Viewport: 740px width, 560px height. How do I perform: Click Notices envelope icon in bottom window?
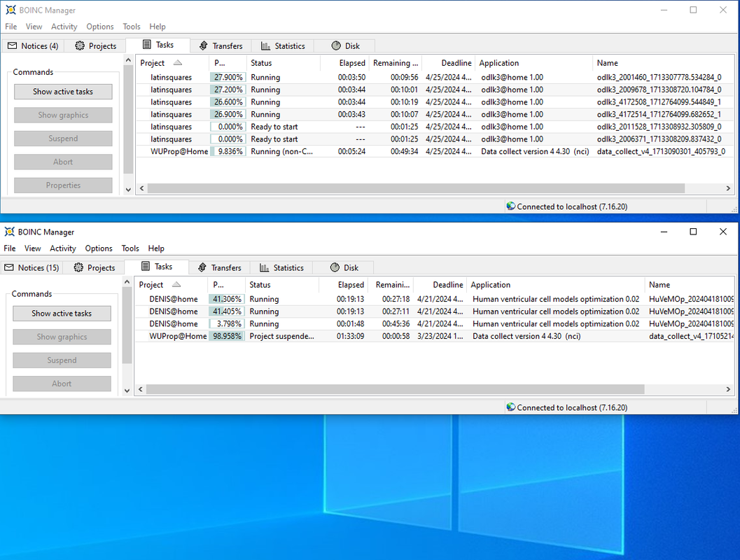tap(9, 267)
